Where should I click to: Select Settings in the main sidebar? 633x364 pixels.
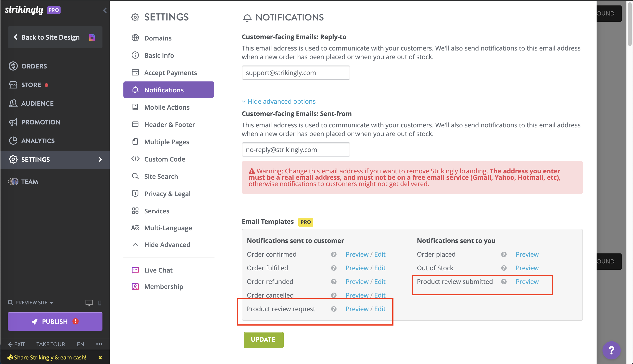55,159
